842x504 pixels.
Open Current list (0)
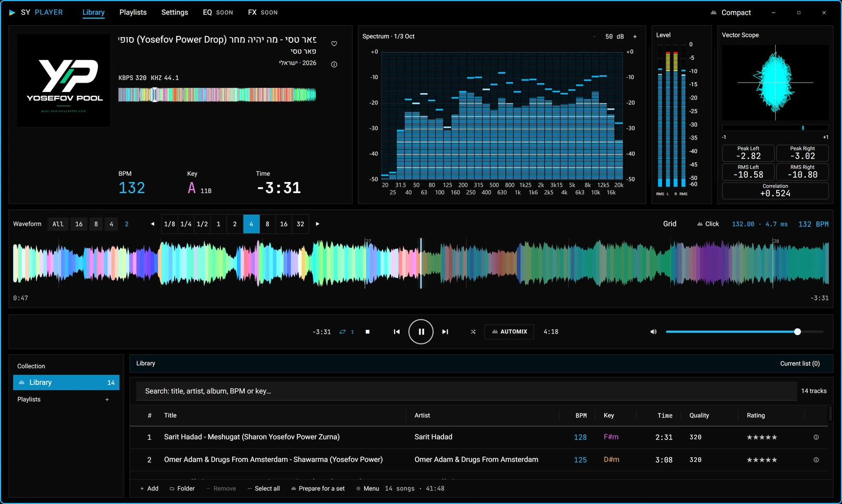click(x=800, y=364)
